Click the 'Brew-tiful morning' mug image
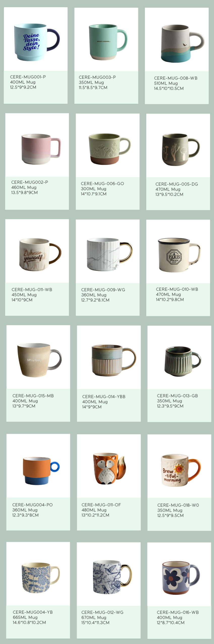This screenshot has height=644, width=214. click(x=181, y=470)
